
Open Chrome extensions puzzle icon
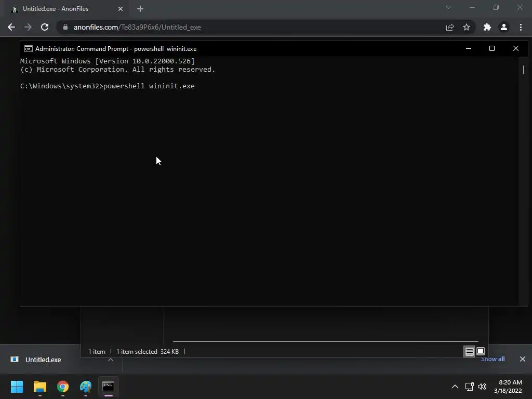click(x=487, y=27)
